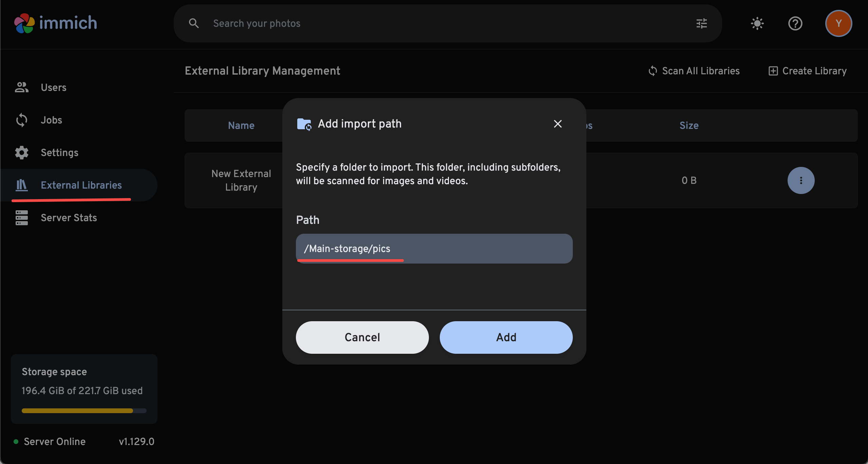The width and height of the screenshot is (868, 464).
Task: Click Create Library
Action: [x=807, y=71]
